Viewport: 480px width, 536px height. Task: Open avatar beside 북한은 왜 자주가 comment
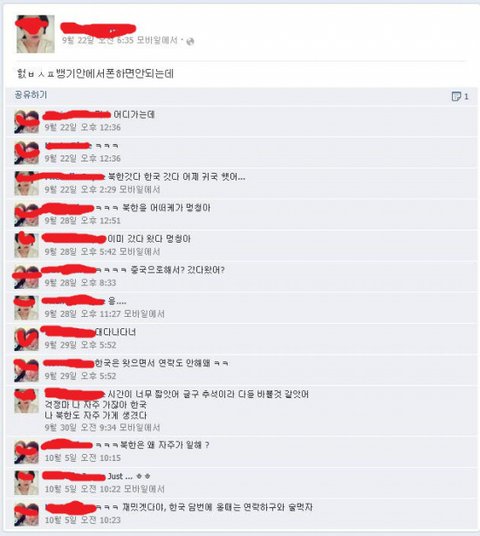[27, 452]
